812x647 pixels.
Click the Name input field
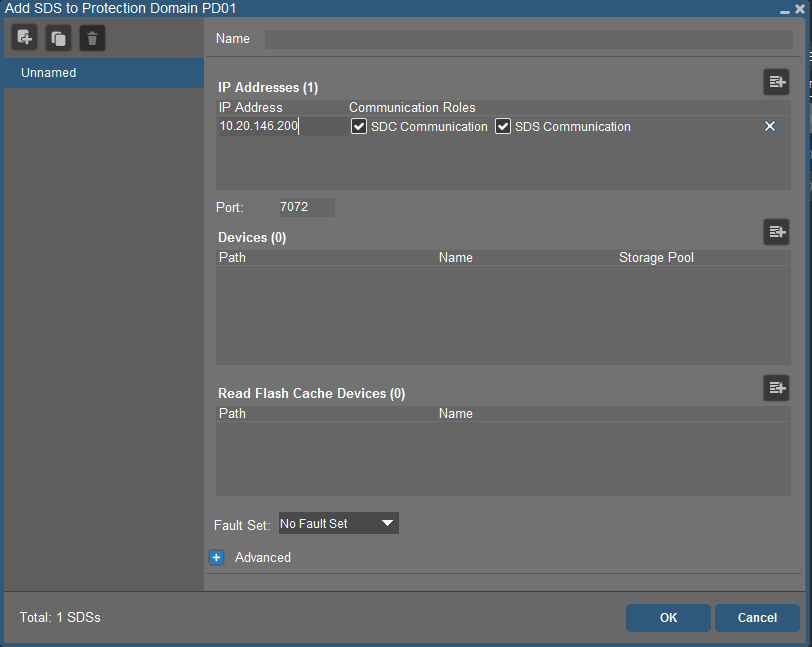click(x=529, y=39)
